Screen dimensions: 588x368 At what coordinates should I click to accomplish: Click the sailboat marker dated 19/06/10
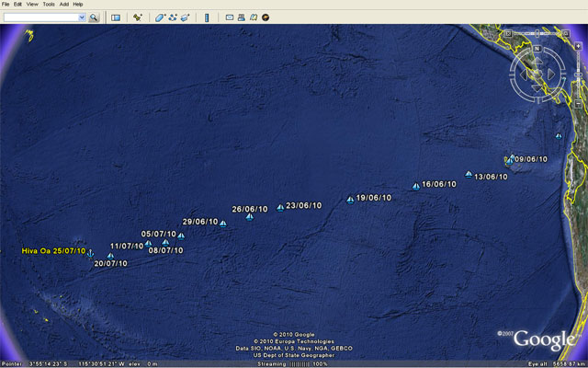[x=350, y=200]
